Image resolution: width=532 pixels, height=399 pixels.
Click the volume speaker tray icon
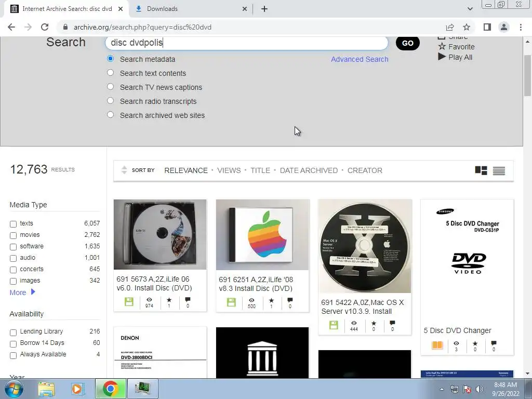click(x=479, y=389)
